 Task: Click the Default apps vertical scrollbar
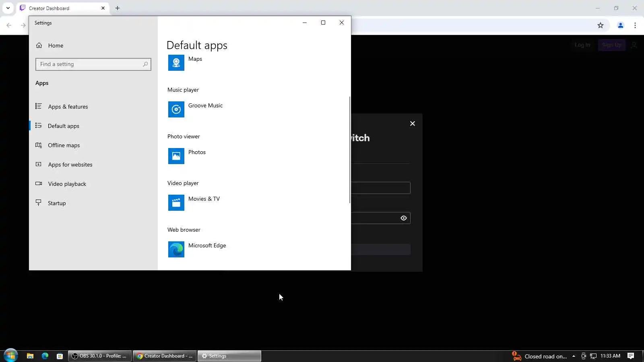point(350,150)
